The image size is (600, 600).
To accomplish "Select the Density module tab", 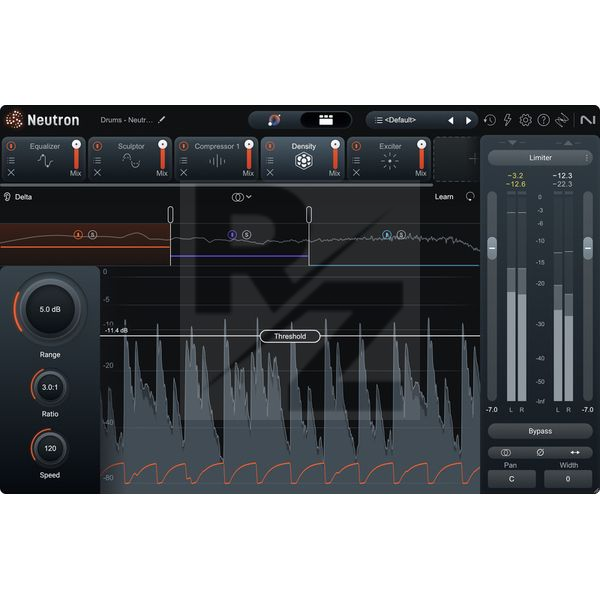I will click(x=303, y=158).
